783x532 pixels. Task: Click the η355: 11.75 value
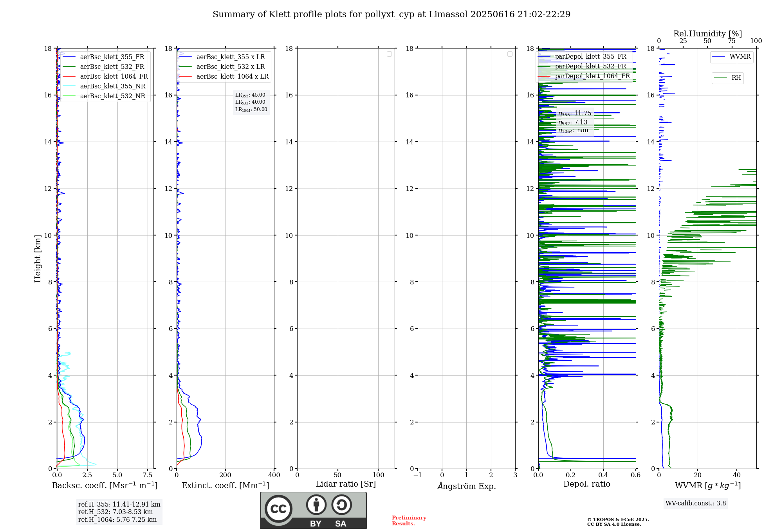[575, 113]
